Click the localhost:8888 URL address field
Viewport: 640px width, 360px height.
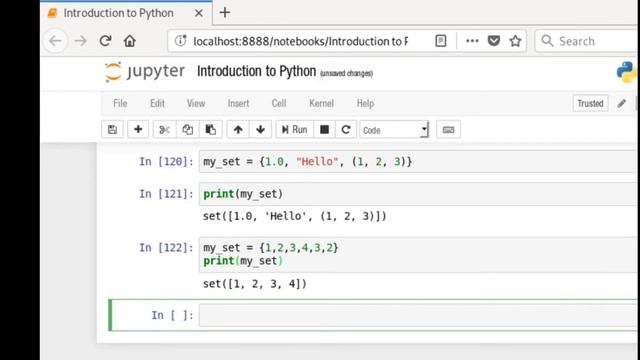pos(300,41)
